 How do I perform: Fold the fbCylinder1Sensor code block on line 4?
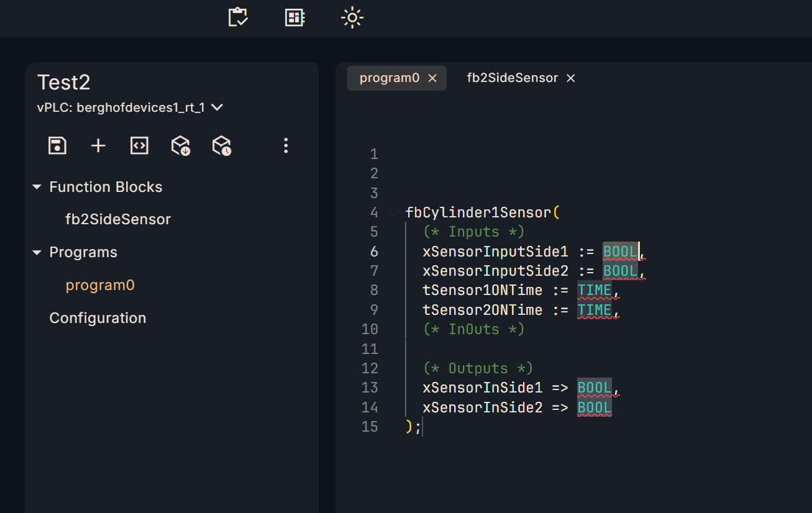tap(393, 213)
